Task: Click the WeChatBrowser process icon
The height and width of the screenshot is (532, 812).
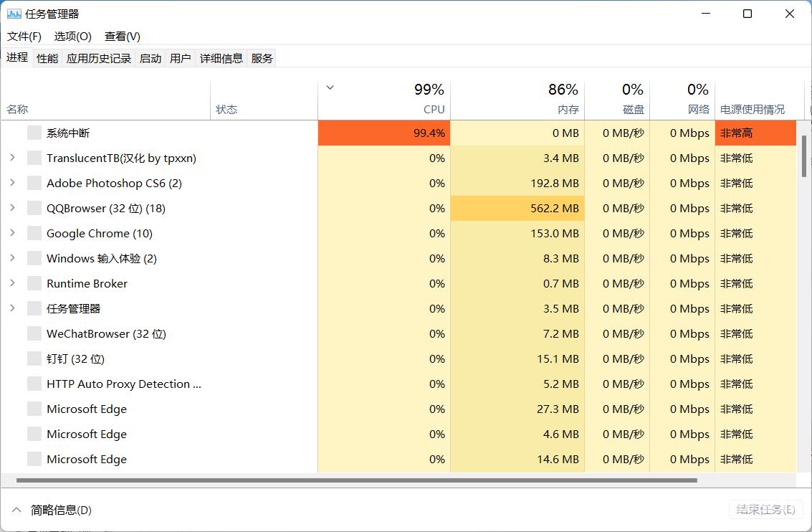Action: [34, 333]
